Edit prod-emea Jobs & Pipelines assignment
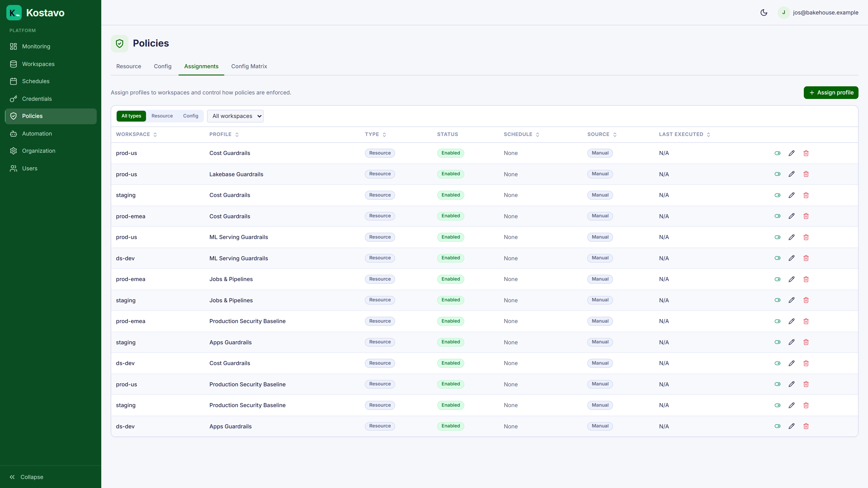This screenshot has height=488, width=868. (x=792, y=279)
